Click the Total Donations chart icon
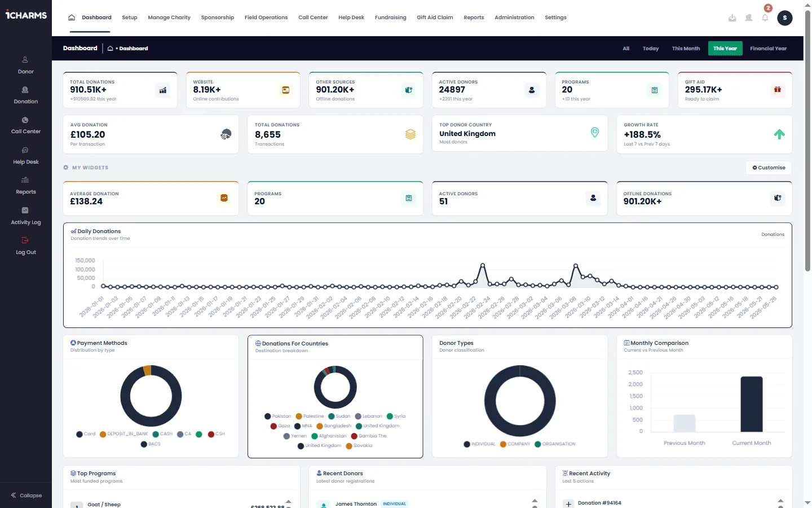Viewport: 812px width, 508px height. tap(163, 90)
